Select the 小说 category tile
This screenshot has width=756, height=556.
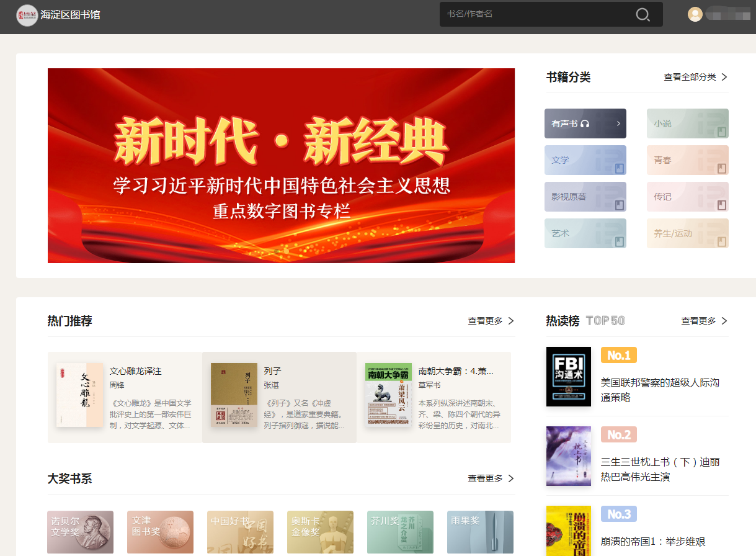coord(687,123)
